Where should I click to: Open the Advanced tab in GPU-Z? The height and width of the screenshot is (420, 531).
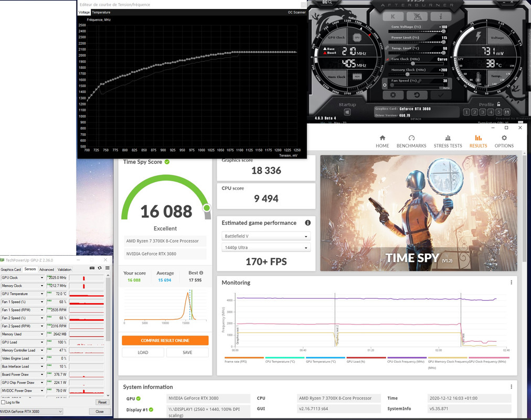coord(47,270)
